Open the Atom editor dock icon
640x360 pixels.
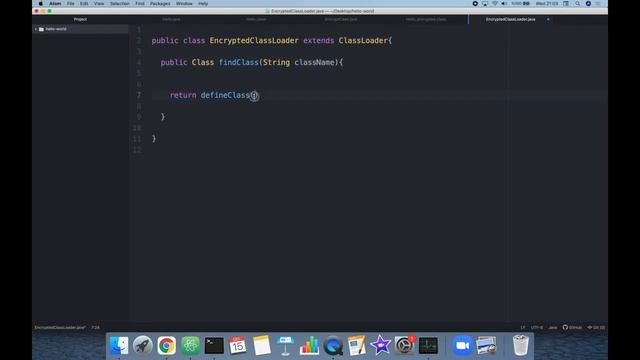[190, 346]
